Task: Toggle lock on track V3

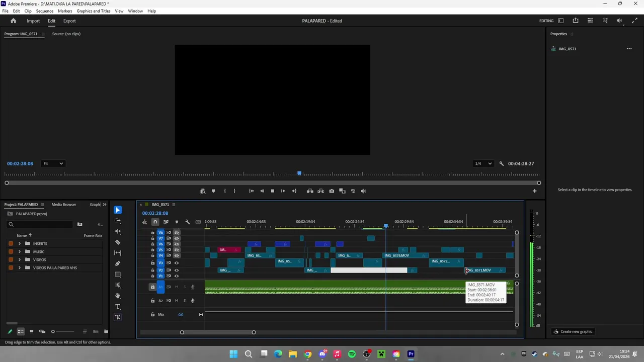Action: 153,262
